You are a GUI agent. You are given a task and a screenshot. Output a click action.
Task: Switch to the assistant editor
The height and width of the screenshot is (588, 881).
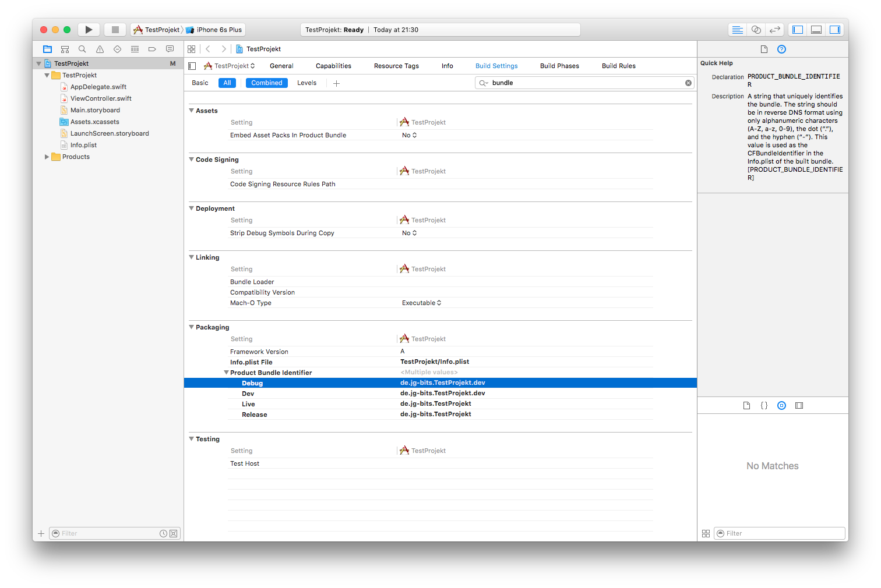[756, 30]
